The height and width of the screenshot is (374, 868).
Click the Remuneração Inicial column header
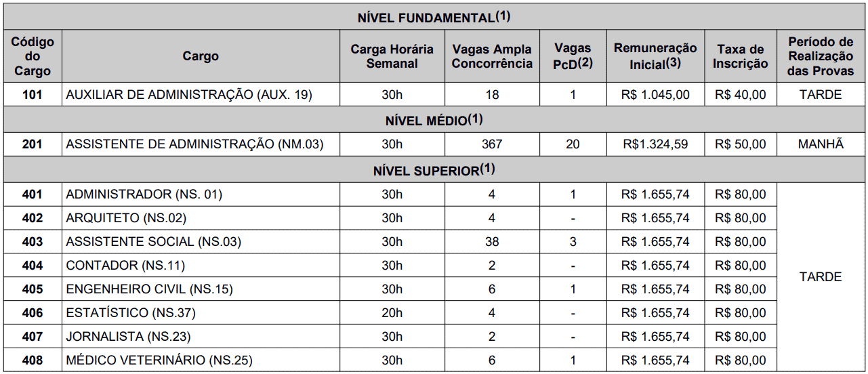coord(655,56)
